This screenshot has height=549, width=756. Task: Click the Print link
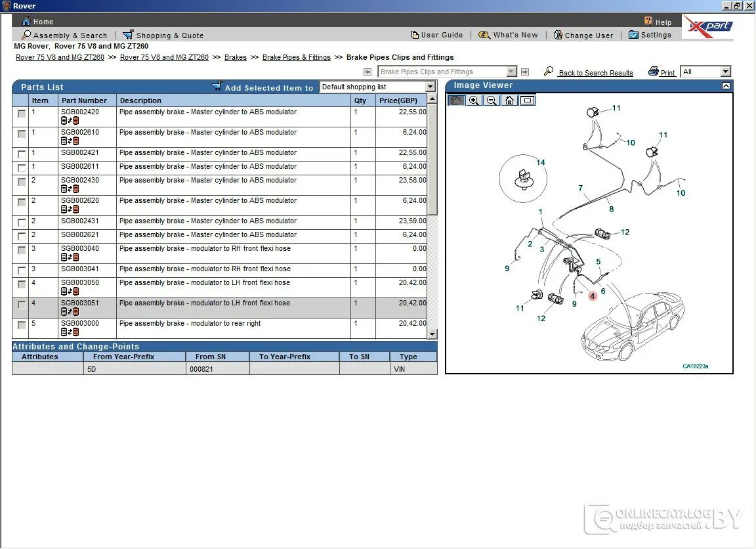(668, 73)
